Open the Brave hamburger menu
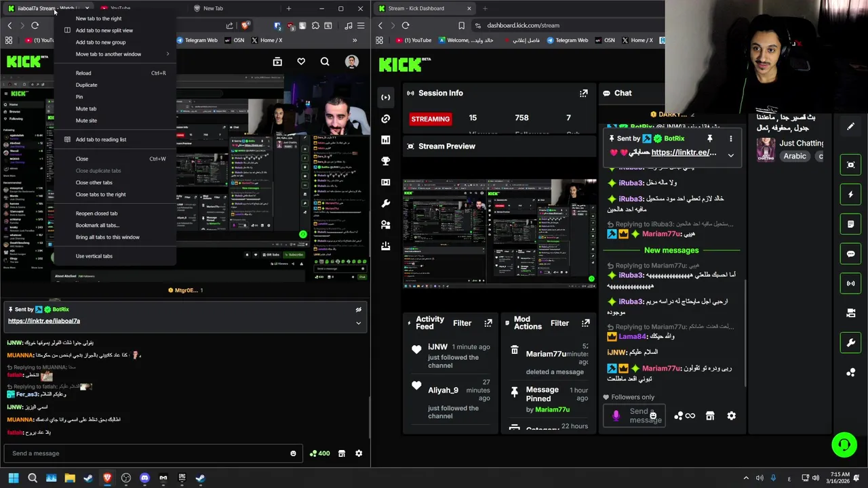Screen dimensions: 868x488 pyautogui.click(x=361, y=26)
